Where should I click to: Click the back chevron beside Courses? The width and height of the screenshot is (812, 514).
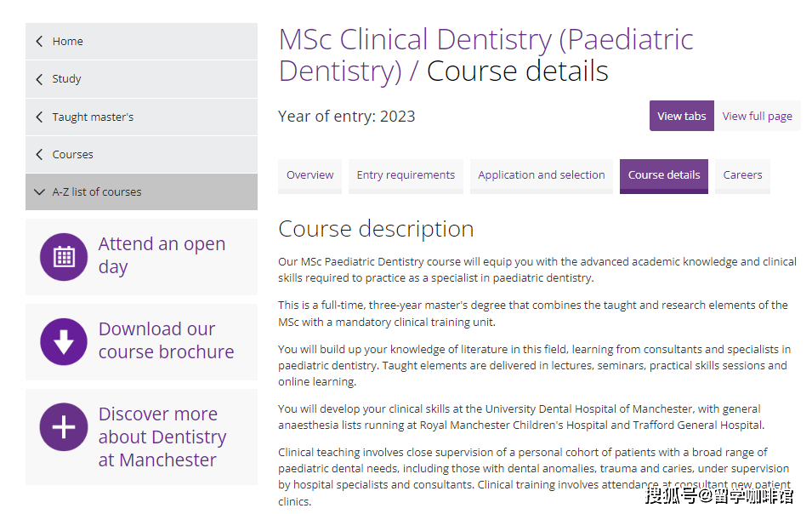click(x=39, y=154)
